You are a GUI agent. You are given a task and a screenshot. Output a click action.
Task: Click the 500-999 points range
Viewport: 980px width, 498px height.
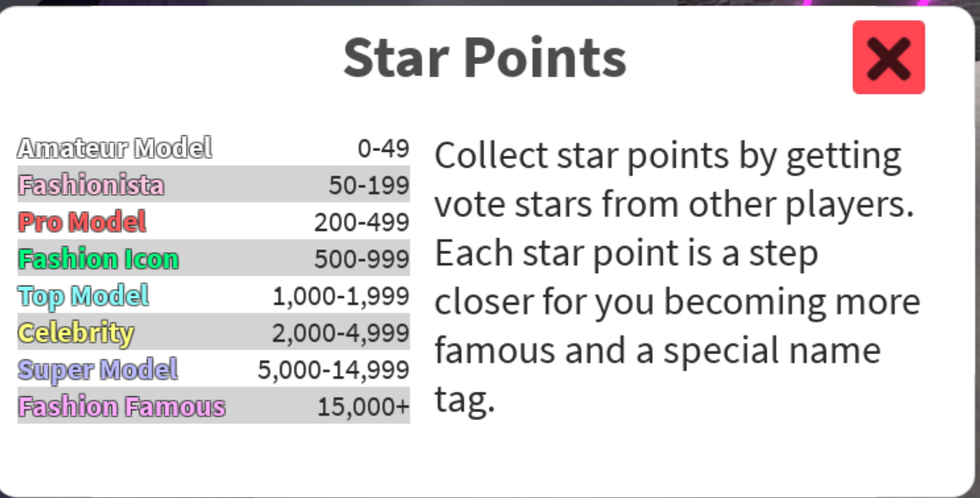coord(362,259)
